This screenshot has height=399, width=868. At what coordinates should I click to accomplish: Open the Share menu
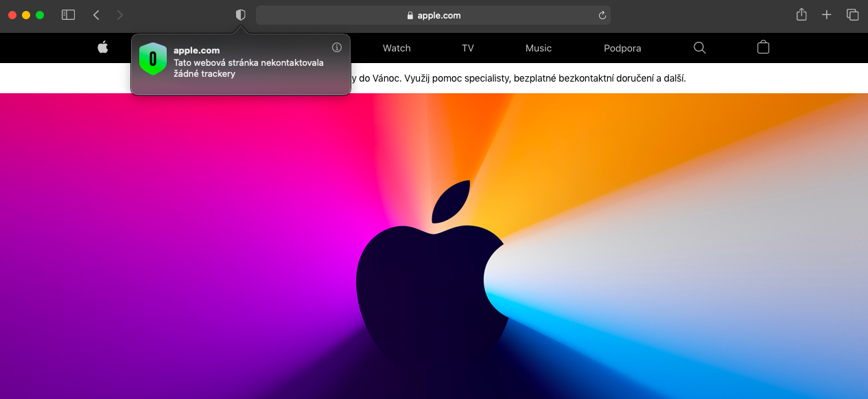[801, 14]
